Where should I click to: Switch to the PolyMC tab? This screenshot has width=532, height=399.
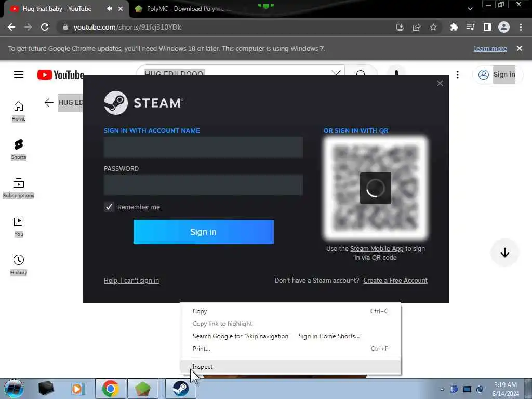(183, 9)
